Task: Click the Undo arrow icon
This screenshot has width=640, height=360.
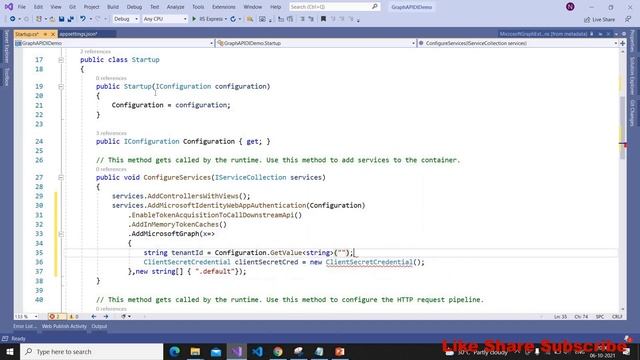Action: point(83,19)
